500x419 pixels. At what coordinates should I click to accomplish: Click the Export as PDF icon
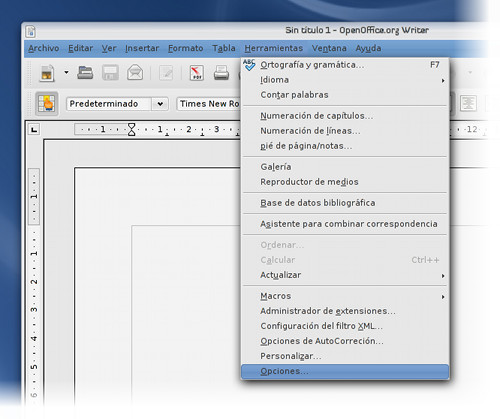coord(197,73)
